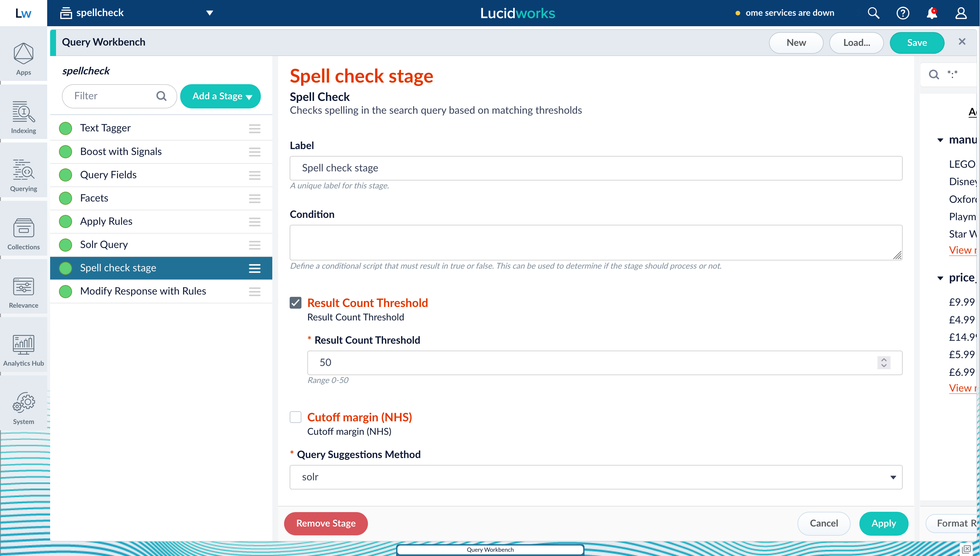Uncheck the Result Count Threshold checkbox
Screen dimensions: 980x556
tap(295, 302)
